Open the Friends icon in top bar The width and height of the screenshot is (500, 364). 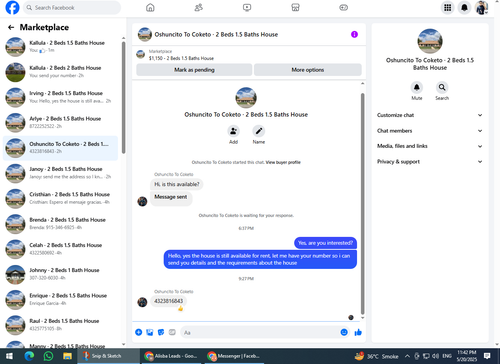(199, 7)
